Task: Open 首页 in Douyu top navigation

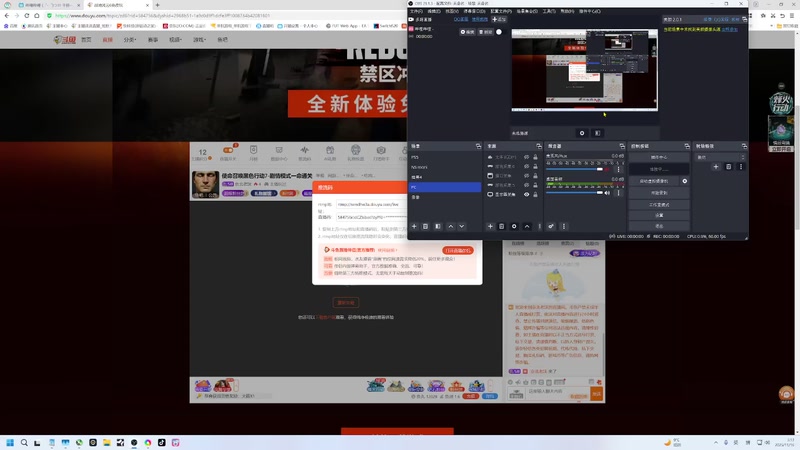Action: click(86, 39)
